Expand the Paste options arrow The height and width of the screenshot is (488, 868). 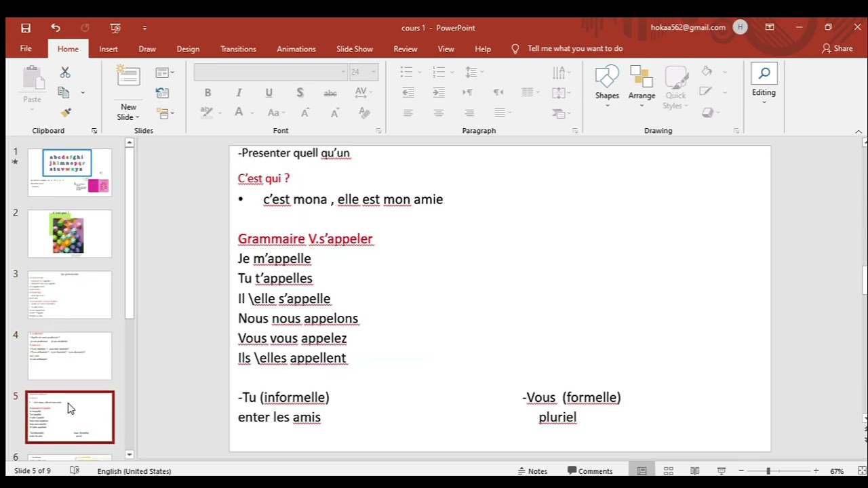click(32, 108)
